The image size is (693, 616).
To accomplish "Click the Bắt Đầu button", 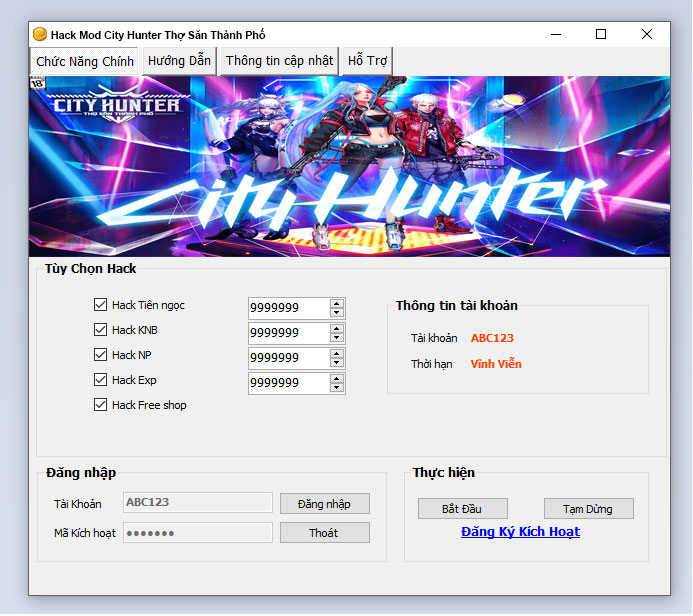I will pyautogui.click(x=462, y=509).
